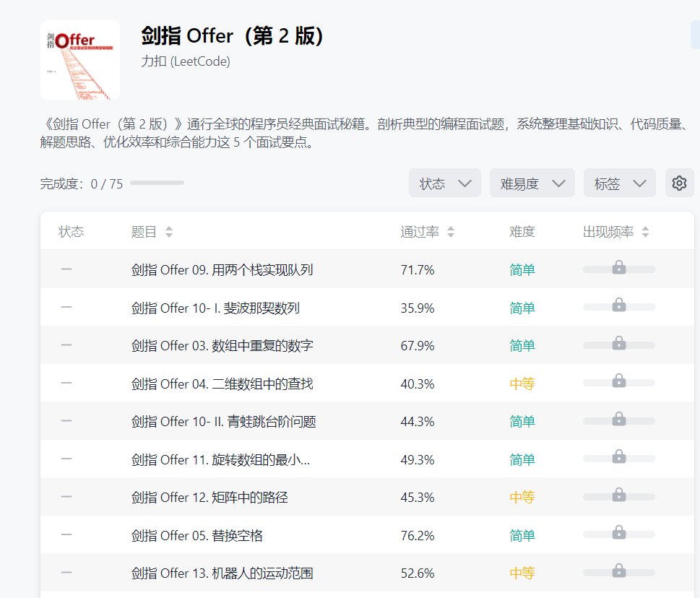Viewport: 700px width, 598px height.
Task: Open problem 剑指 Offer 10- I. 斐波那契数列
Action: [215, 308]
